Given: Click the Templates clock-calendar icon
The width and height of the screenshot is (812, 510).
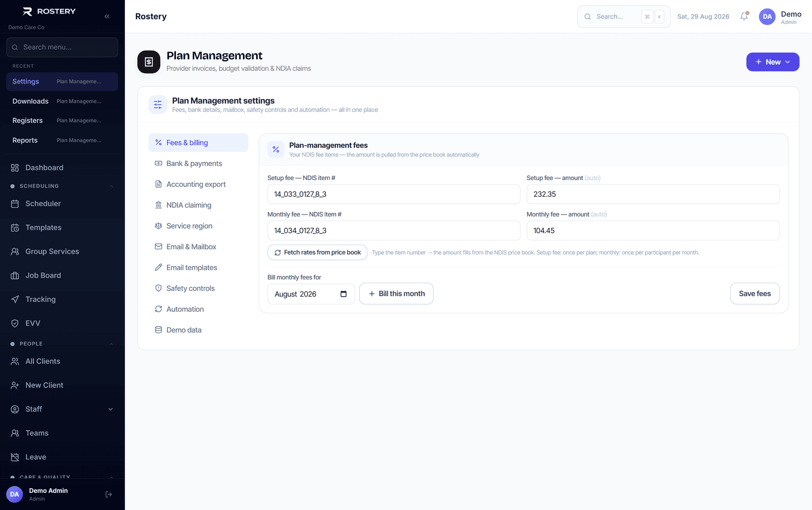Looking at the screenshot, I should click(x=15, y=227).
